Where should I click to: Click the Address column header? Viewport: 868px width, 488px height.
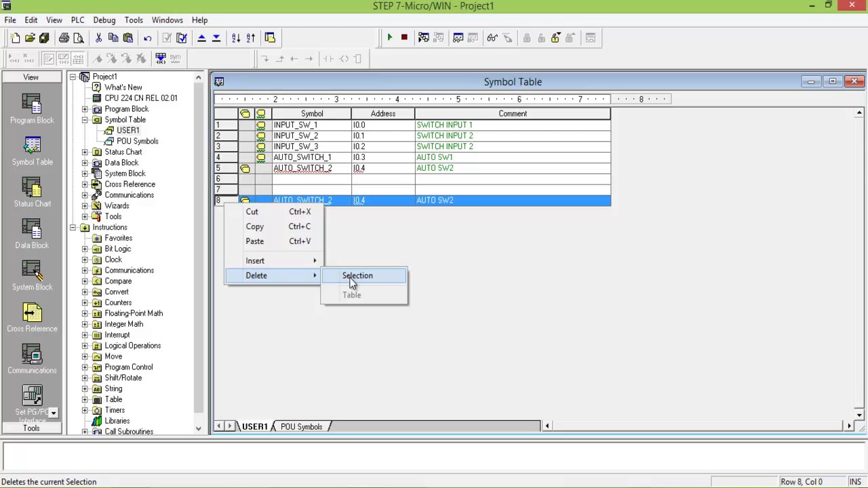(x=383, y=114)
